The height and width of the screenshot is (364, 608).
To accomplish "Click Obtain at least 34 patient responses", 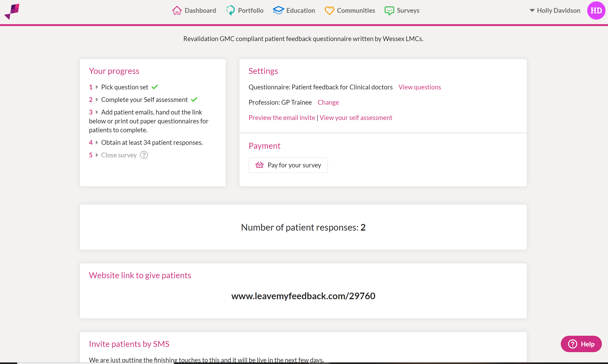I will (x=152, y=143).
